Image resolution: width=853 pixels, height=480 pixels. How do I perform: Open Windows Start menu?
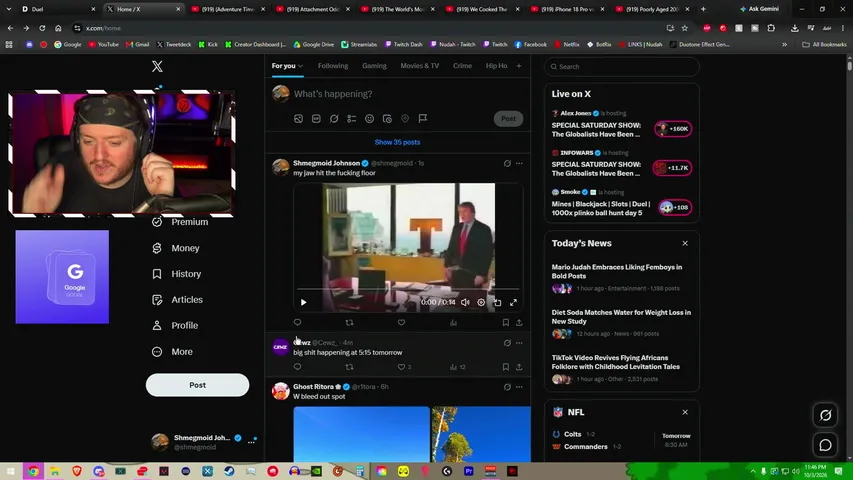click(11, 471)
